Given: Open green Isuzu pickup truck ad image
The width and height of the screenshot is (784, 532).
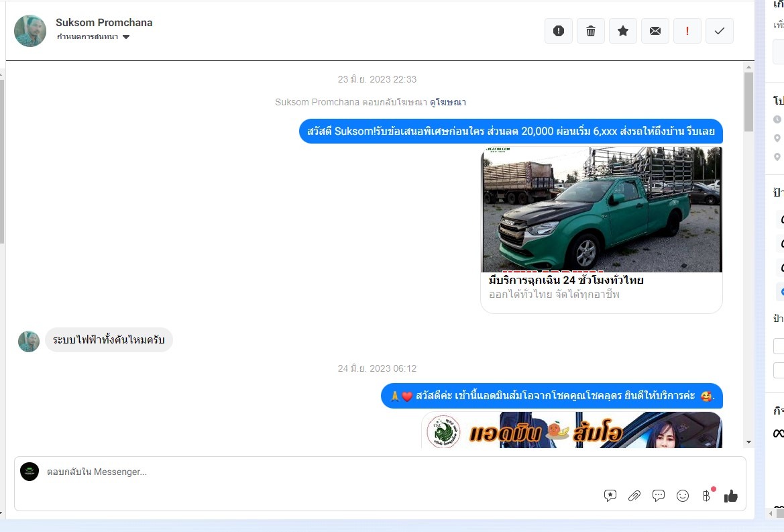Looking at the screenshot, I should (x=602, y=209).
